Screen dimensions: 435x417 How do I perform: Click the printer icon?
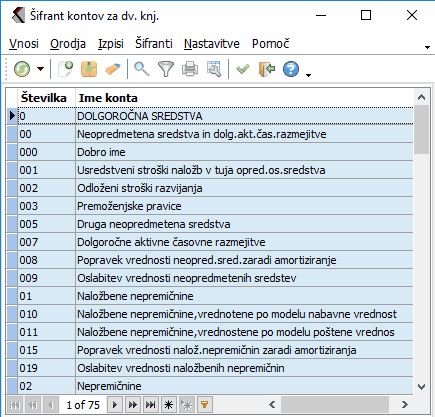click(x=190, y=69)
